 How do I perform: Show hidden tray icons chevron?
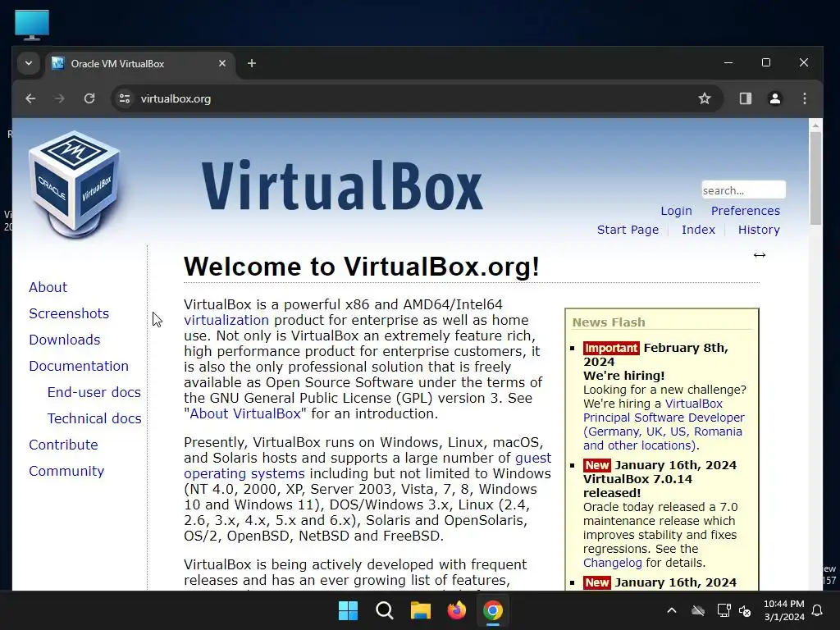coord(671,610)
